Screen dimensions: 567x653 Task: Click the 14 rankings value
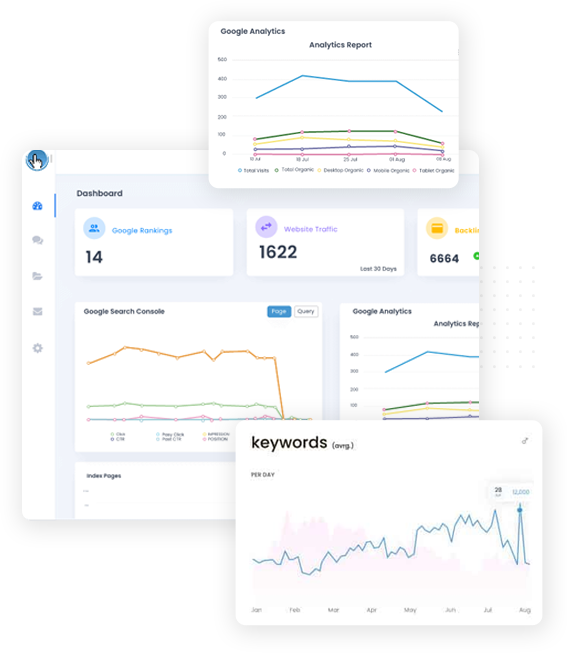coord(94,257)
